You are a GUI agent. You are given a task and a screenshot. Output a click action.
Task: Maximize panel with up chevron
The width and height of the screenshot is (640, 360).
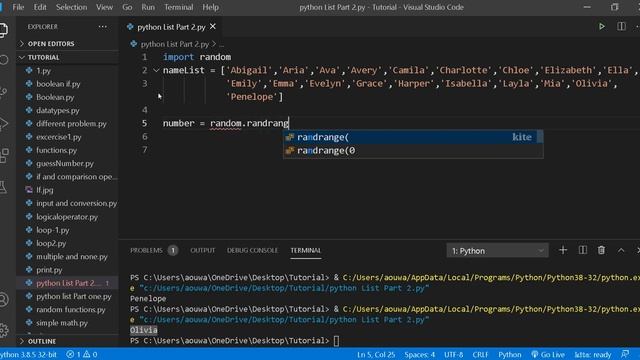(x=621, y=250)
